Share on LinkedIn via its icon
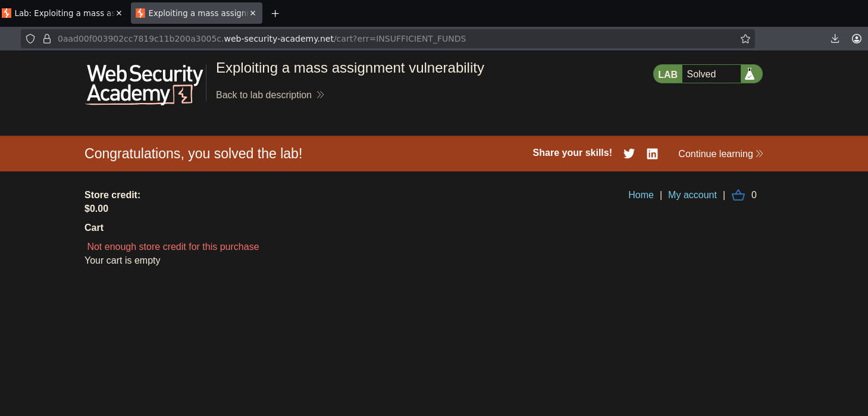868x416 pixels. 652,154
